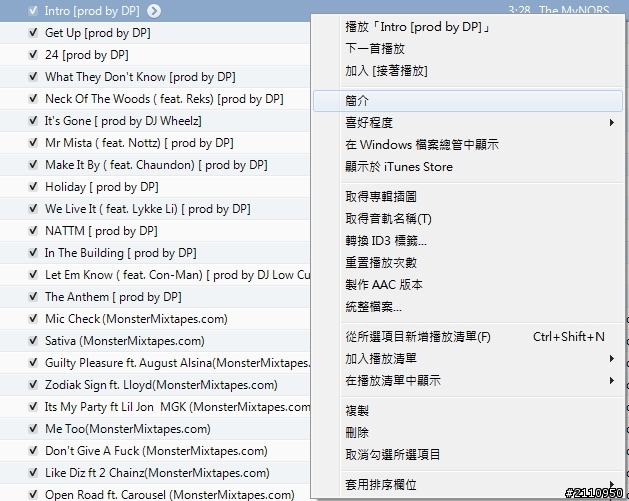Image resolution: width=629 pixels, height=501 pixels.
Task: Select track NATTM [ prod by DP]
Action: 101,231
